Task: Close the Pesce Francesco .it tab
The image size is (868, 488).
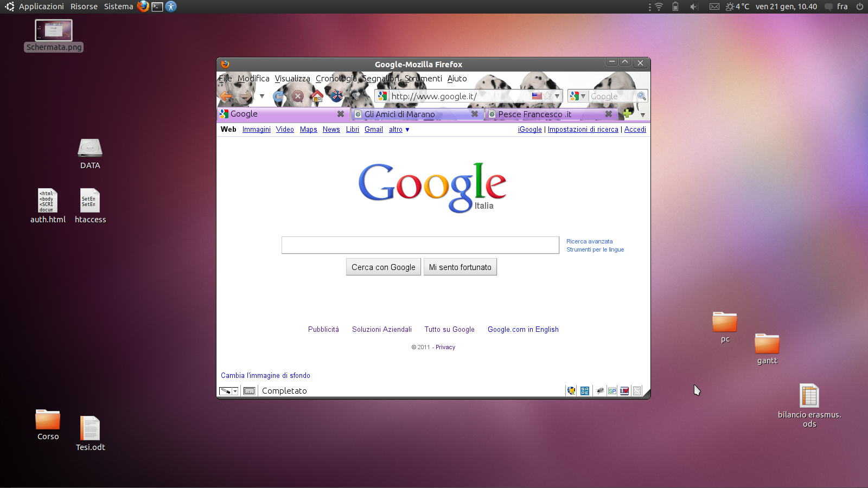Action: pyautogui.click(x=609, y=114)
